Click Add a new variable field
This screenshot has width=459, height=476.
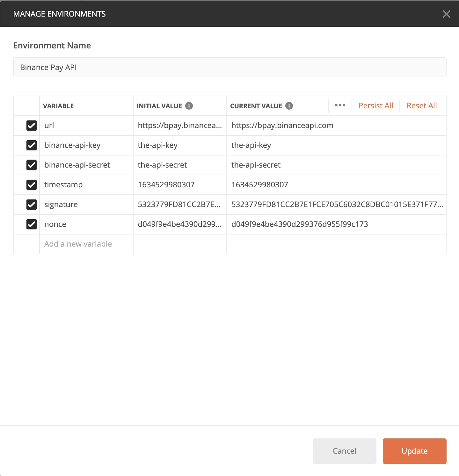pyautogui.click(x=86, y=244)
